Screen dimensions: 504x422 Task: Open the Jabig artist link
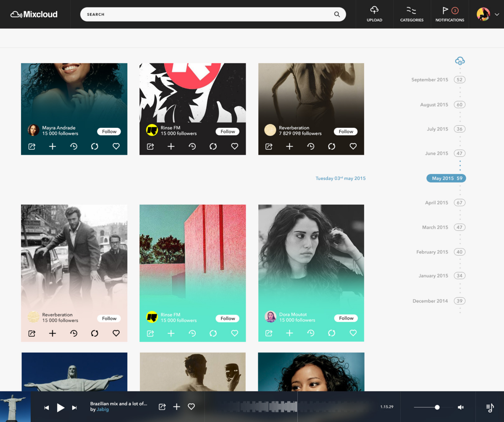(103, 409)
